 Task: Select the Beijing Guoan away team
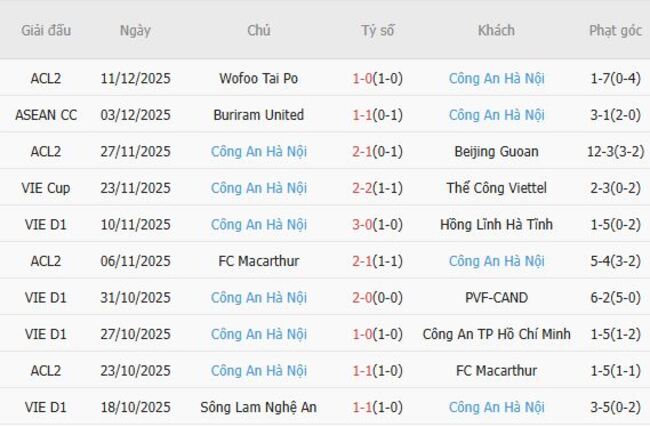[496, 152]
